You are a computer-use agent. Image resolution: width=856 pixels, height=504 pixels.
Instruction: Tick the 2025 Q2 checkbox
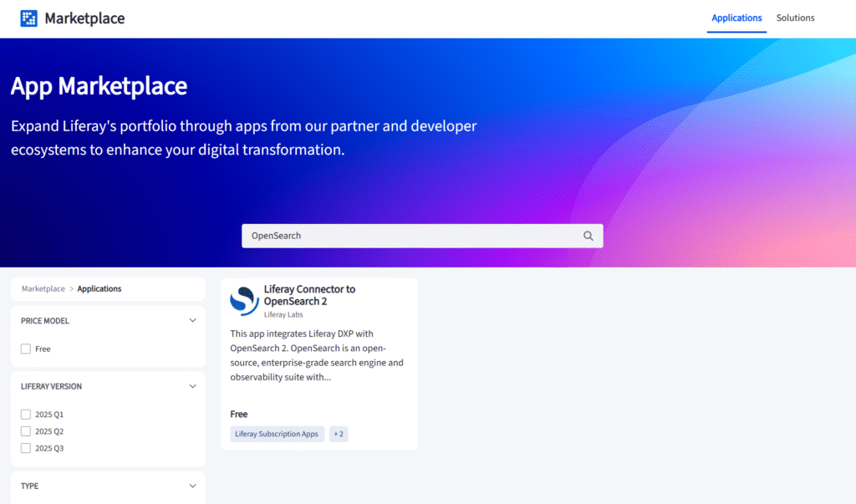(26, 431)
